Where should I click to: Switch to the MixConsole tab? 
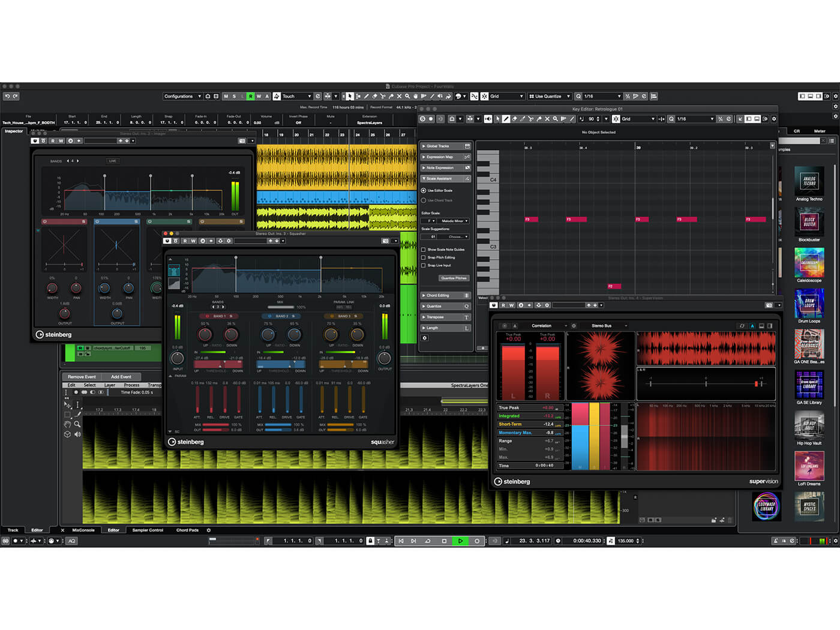pyautogui.click(x=83, y=530)
